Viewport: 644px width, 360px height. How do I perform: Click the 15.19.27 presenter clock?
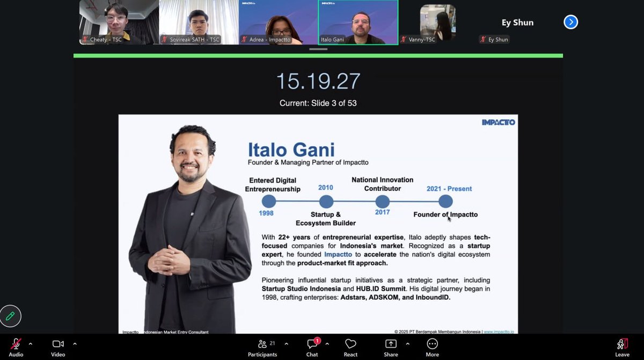(318, 81)
